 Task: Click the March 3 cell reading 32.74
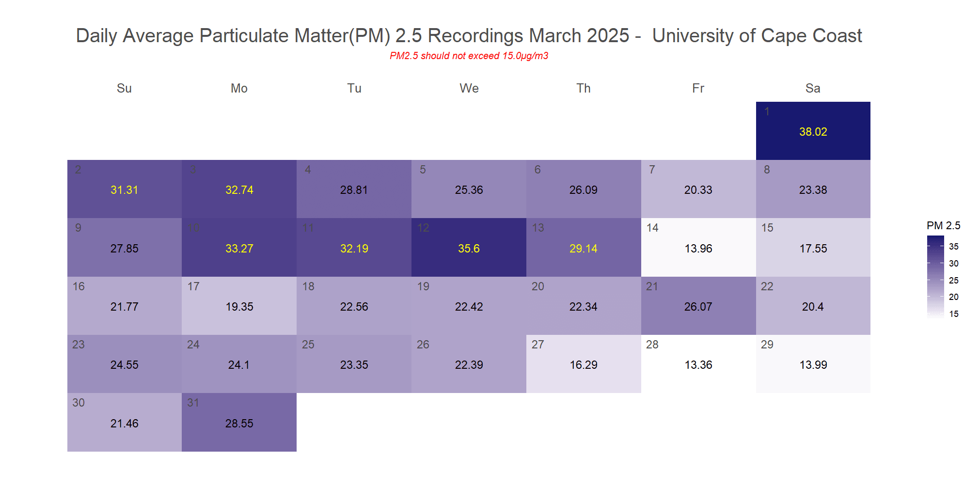(x=239, y=189)
